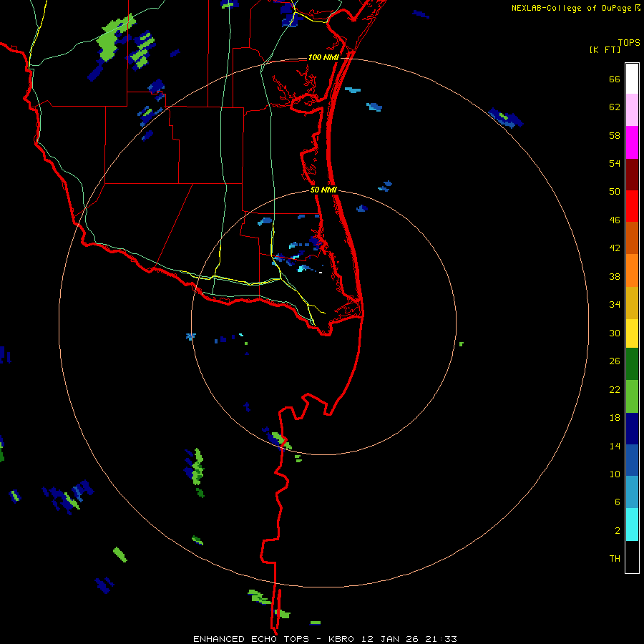This screenshot has width=644, height=644.
Task: Click the '30' legend value
Action: pos(615,333)
